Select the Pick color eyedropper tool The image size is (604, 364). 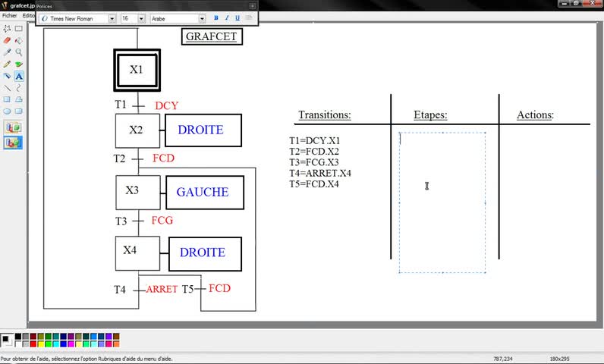tap(7, 52)
